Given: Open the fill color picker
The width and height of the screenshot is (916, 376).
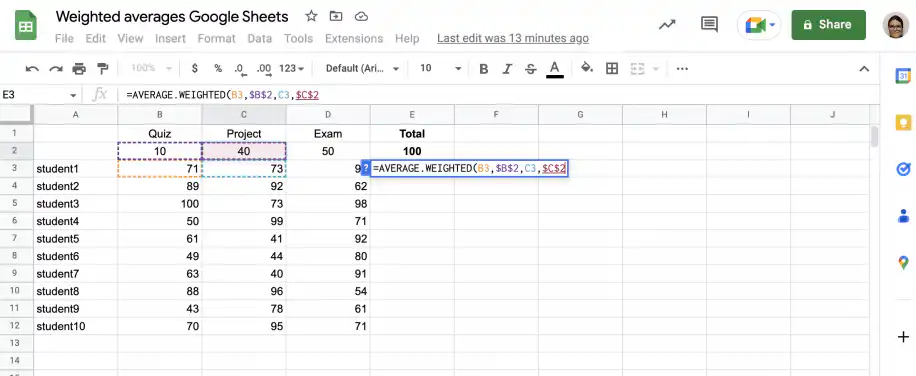Looking at the screenshot, I should tap(587, 68).
